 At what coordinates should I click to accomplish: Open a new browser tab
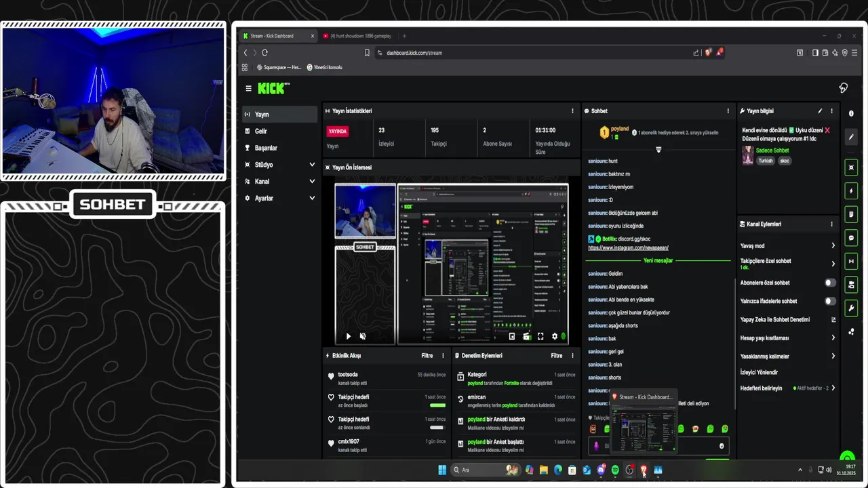404,36
